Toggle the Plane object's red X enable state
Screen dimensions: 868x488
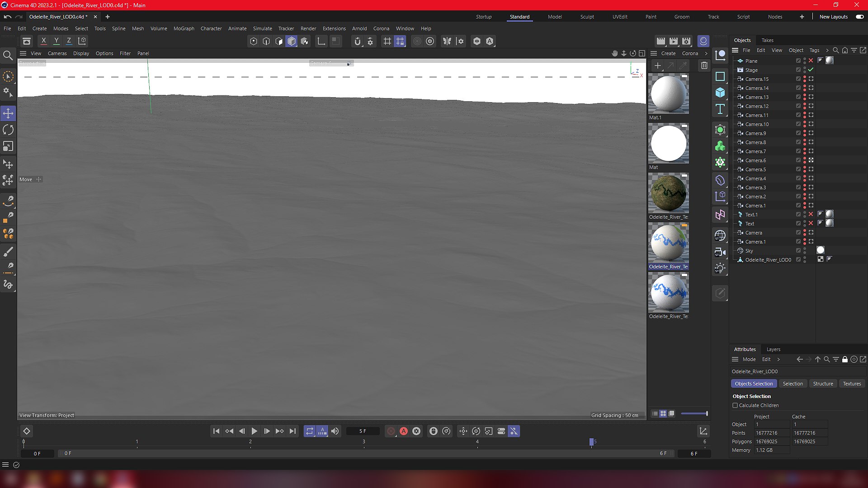click(x=811, y=61)
